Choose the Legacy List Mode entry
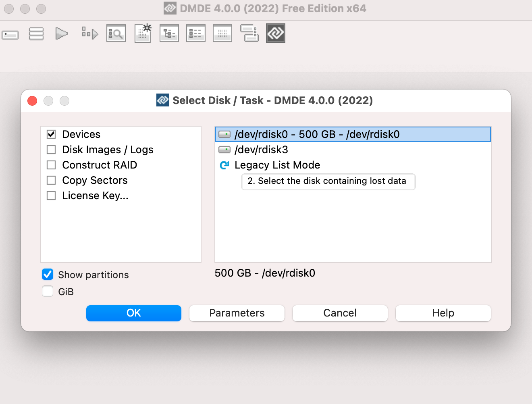 [353, 165]
